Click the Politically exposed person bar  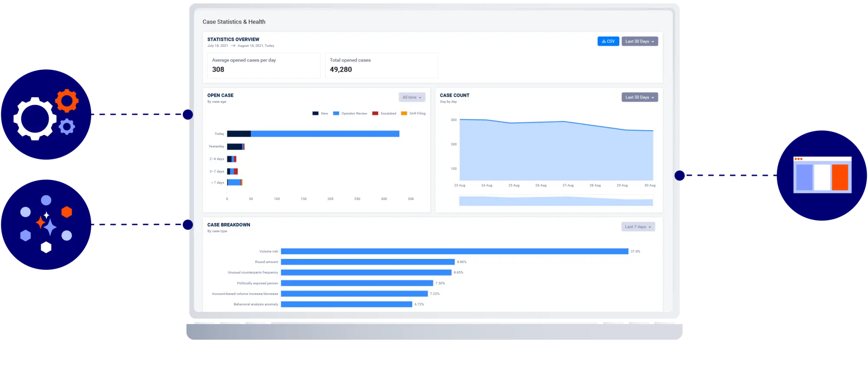point(357,283)
